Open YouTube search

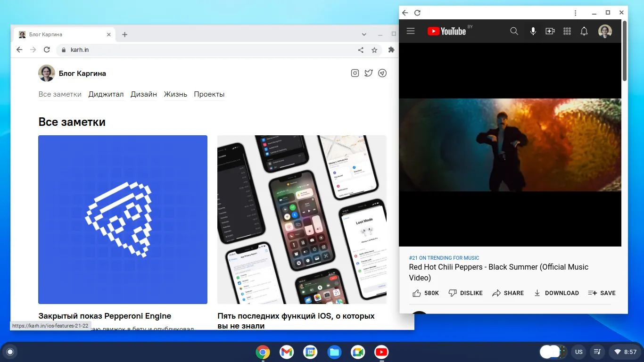tap(514, 31)
